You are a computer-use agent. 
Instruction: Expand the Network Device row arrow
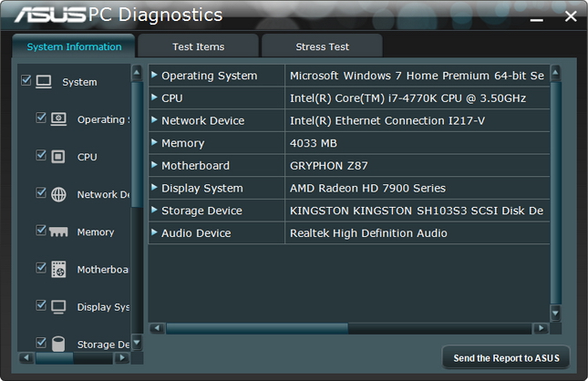(154, 119)
